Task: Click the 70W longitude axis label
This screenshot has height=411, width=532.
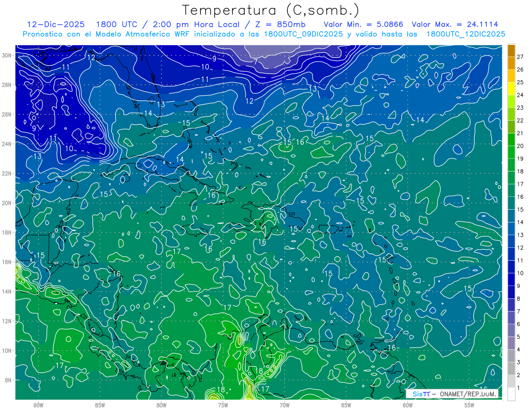Action: click(x=285, y=405)
